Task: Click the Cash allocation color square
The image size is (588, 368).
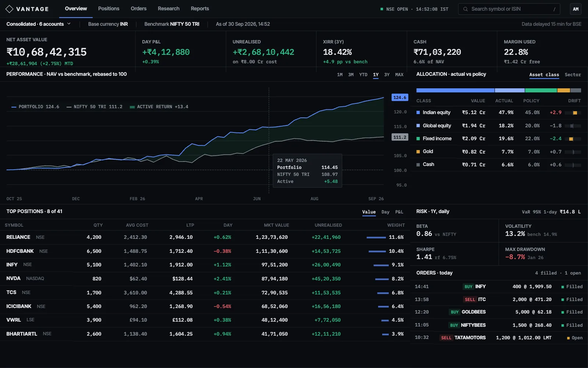Action: 418,164
